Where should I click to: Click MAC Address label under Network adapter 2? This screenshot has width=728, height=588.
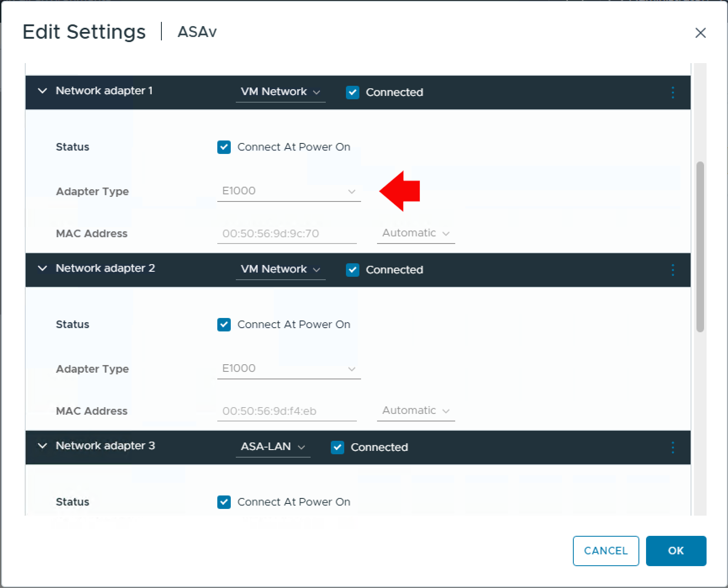click(x=92, y=411)
